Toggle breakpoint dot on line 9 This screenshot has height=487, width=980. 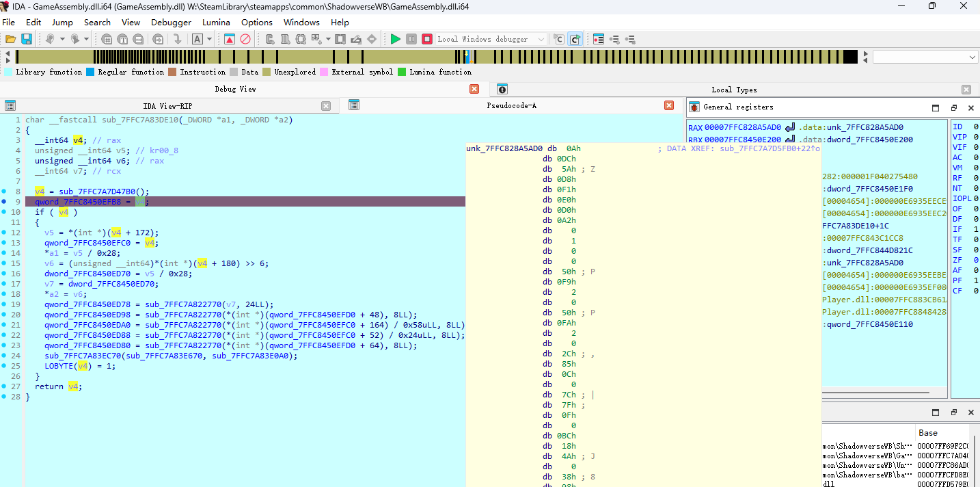[5, 202]
